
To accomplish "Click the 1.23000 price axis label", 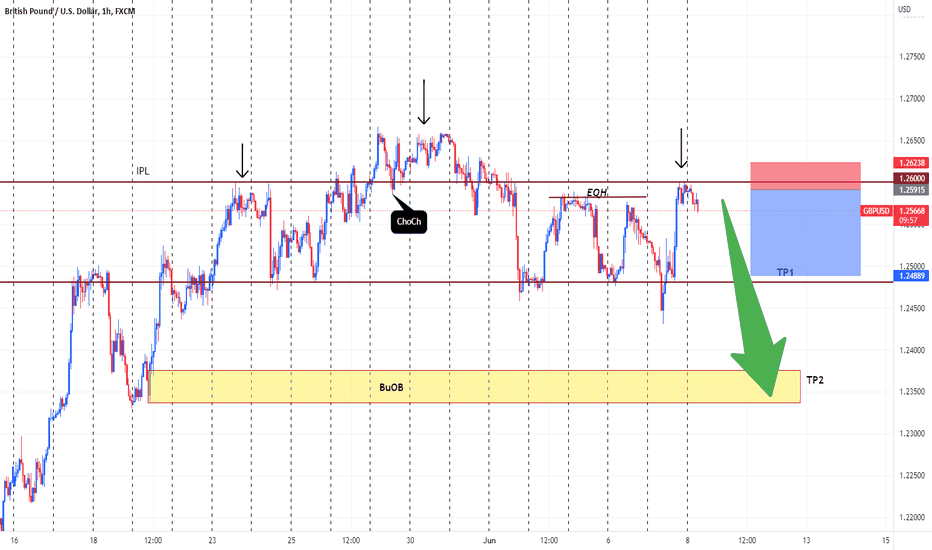I will 912,434.
